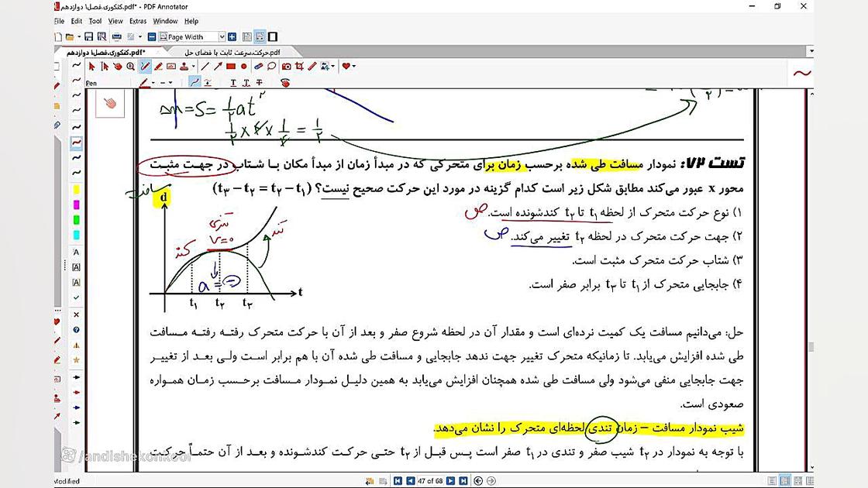Image resolution: width=868 pixels, height=488 pixels.
Task: Click the save document icon
Action: point(88,36)
